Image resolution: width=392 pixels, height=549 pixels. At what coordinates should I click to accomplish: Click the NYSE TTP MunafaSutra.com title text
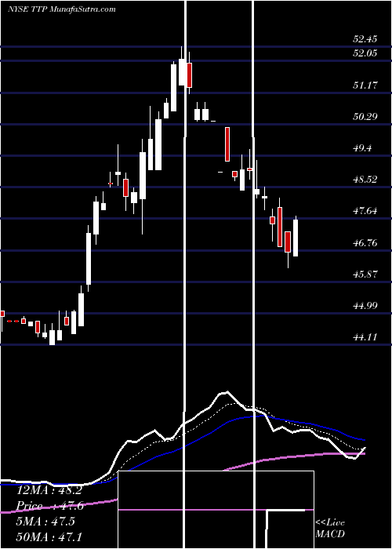click(x=62, y=9)
